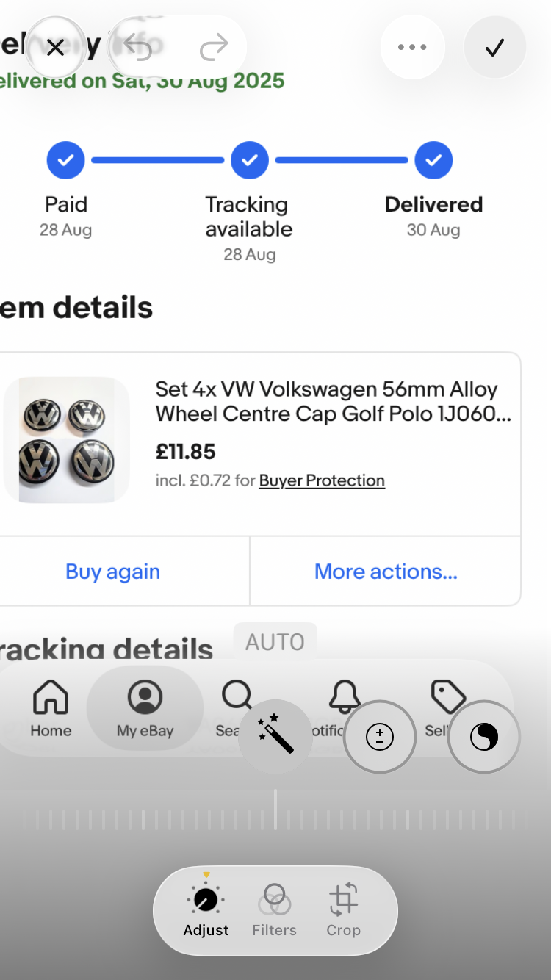
Task: Select the yin-yang brilliance adjustment icon
Action: click(x=484, y=736)
